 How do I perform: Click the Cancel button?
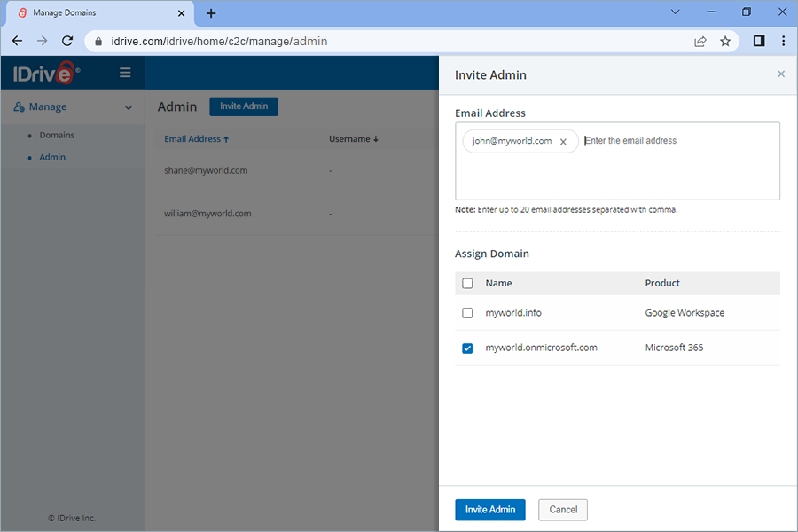(x=563, y=510)
